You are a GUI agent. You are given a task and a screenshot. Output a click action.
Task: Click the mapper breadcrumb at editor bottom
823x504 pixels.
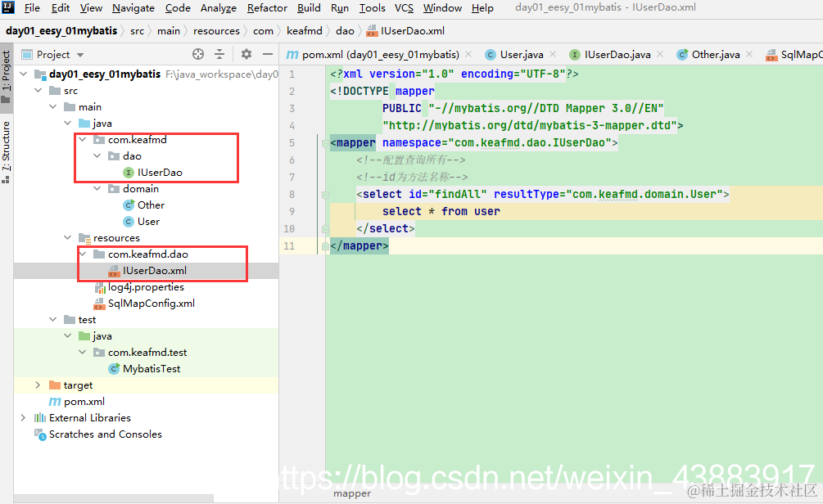tap(351, 493)
